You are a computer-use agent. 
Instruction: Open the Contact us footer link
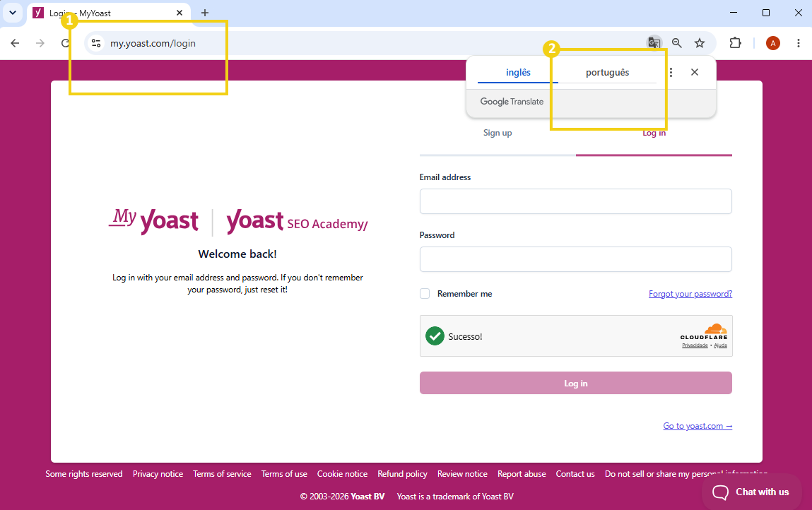point(575,474)
